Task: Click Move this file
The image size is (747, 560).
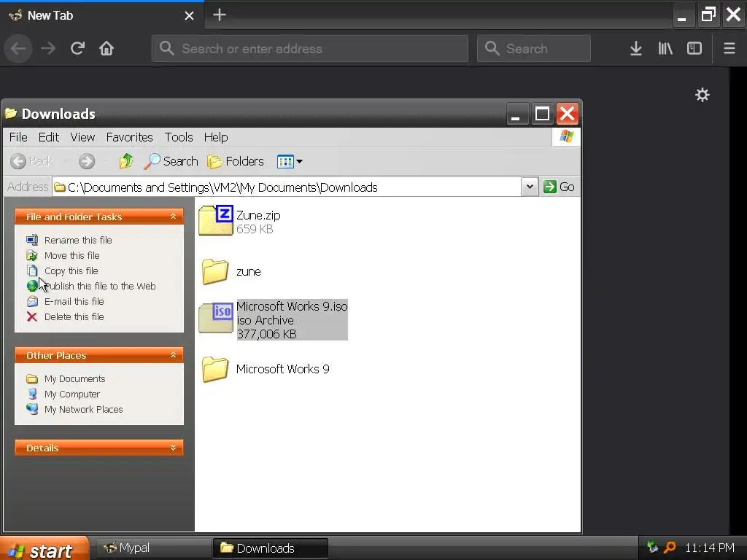Action: (x=72, y=255)
